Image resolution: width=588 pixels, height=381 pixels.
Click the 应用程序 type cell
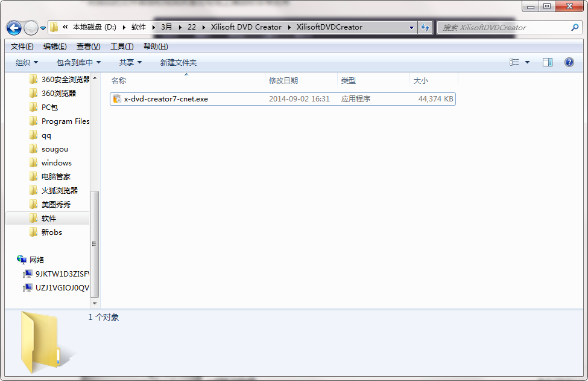(355, 99)
